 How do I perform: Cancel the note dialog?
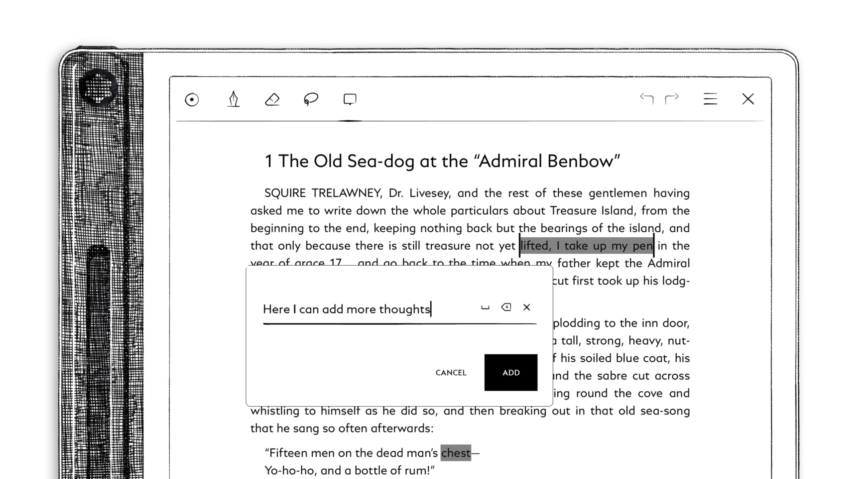[x=451, y=373]
